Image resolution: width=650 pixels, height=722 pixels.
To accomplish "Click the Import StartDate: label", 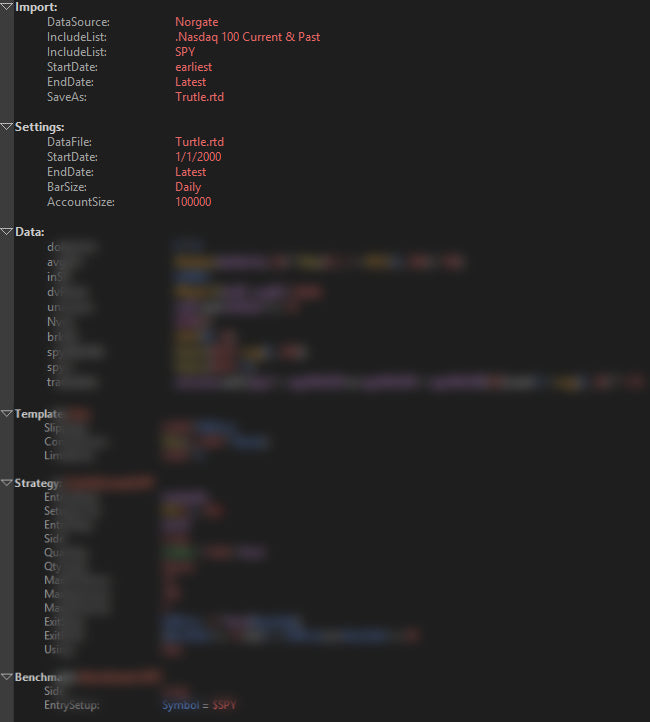I will pos(72,67).
